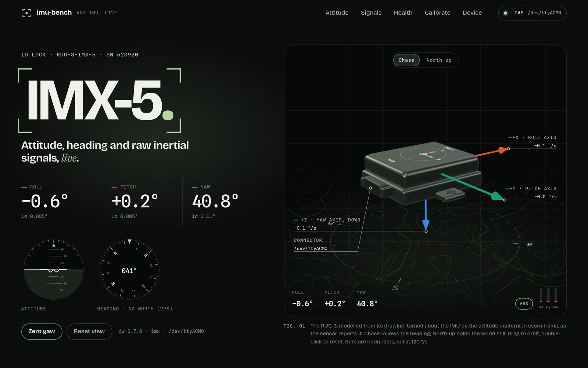Click the LIVE /dev/ttyACM0 connection pill
The image size is (588, 368).
click(532, 13)
